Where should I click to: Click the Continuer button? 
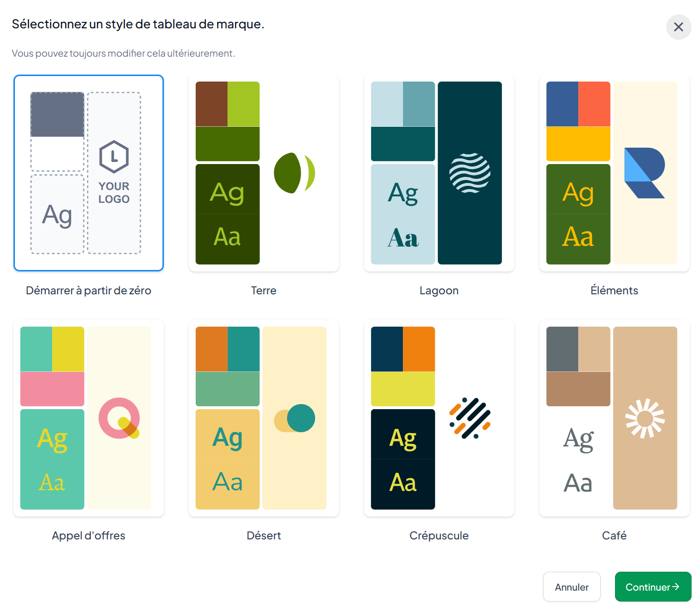(653, 587)
